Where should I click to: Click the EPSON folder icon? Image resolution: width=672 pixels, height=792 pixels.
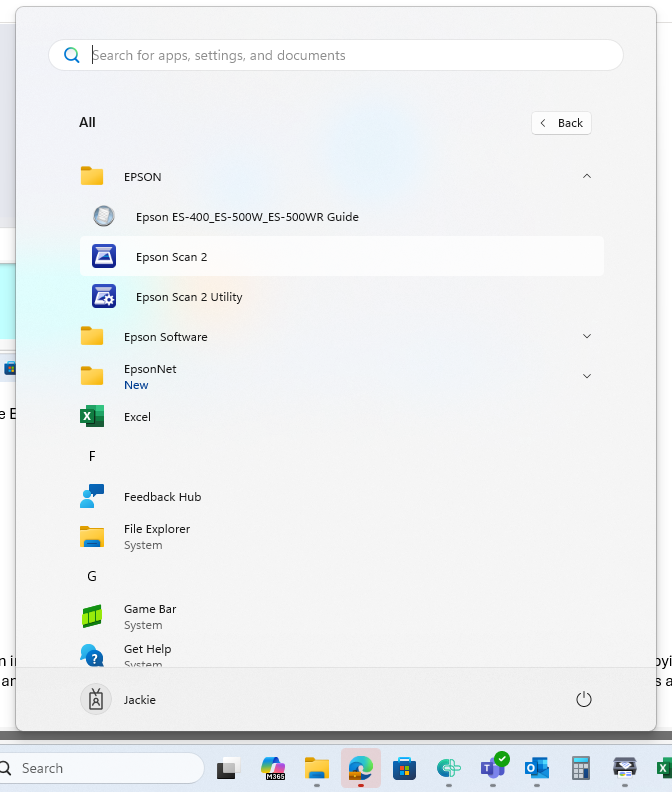(x=92, y=176)
